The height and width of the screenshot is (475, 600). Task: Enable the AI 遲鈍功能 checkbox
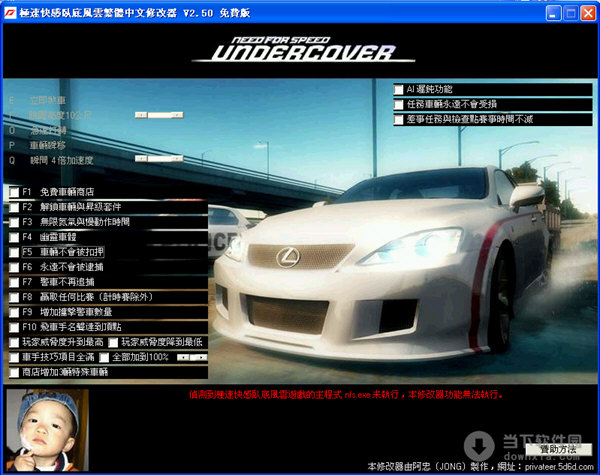(x=398, y=90)
